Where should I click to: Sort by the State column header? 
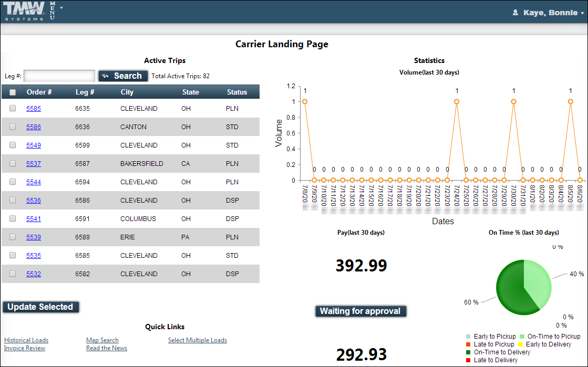[191, 92]
